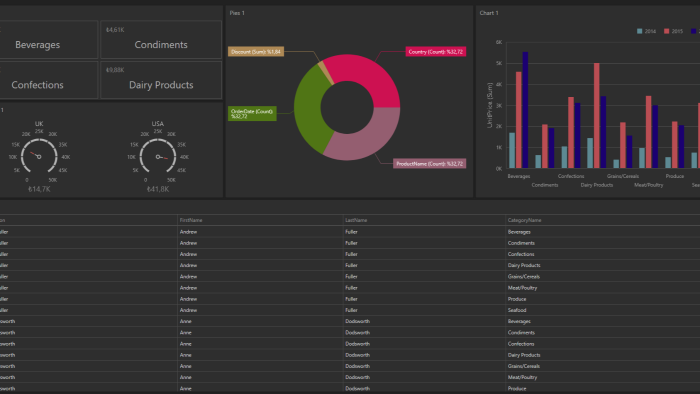The height and width of the screenshot is (394, 700).
Task: Click the dark blue Beverages bar
Action: [525, 110]
